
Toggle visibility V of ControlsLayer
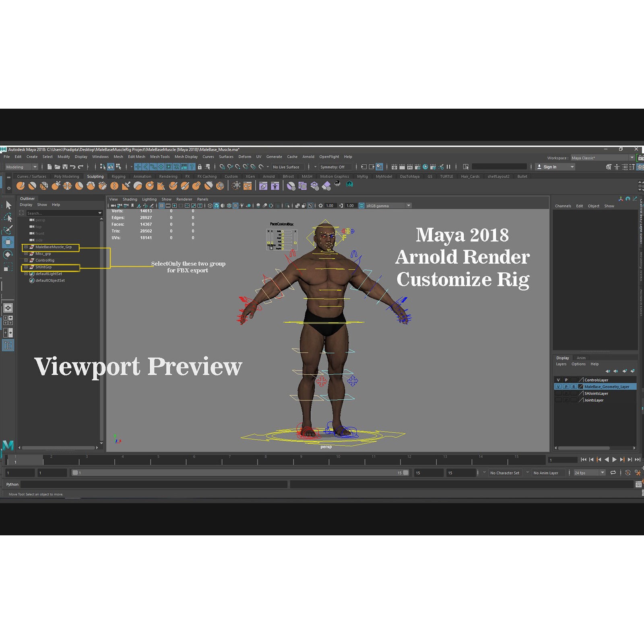(558, 380)
